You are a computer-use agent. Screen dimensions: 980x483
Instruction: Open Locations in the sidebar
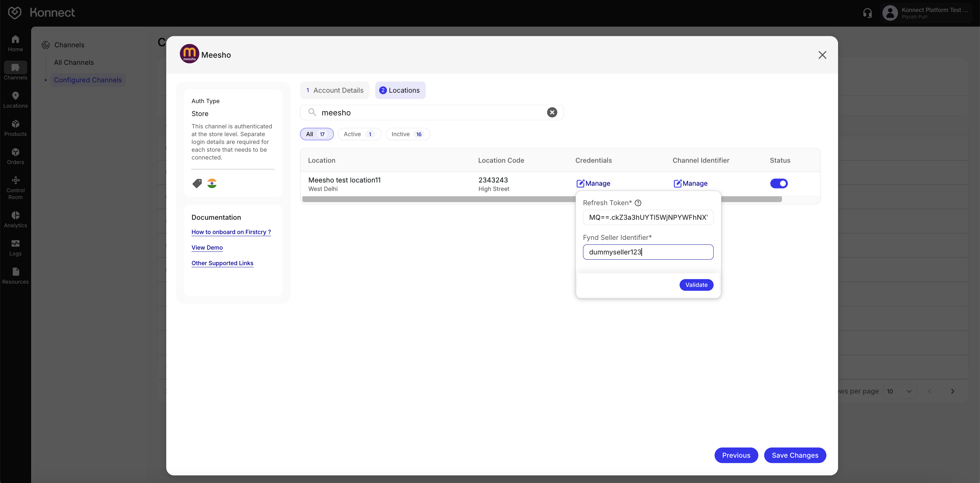[15, 100]
